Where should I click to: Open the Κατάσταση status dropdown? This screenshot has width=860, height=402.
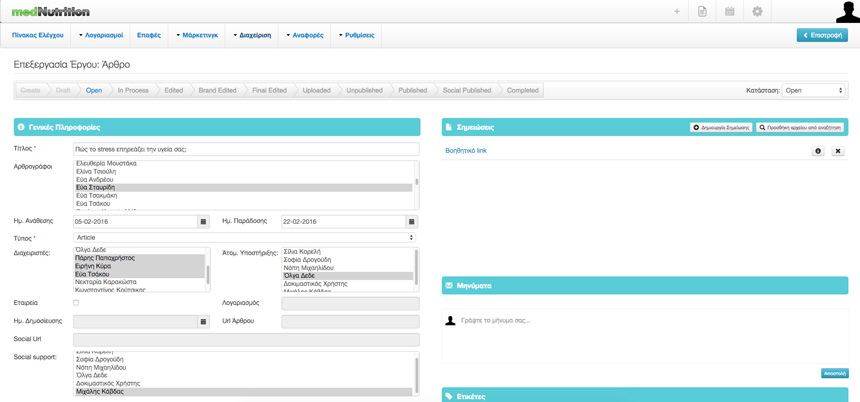(x=814, y=90)
